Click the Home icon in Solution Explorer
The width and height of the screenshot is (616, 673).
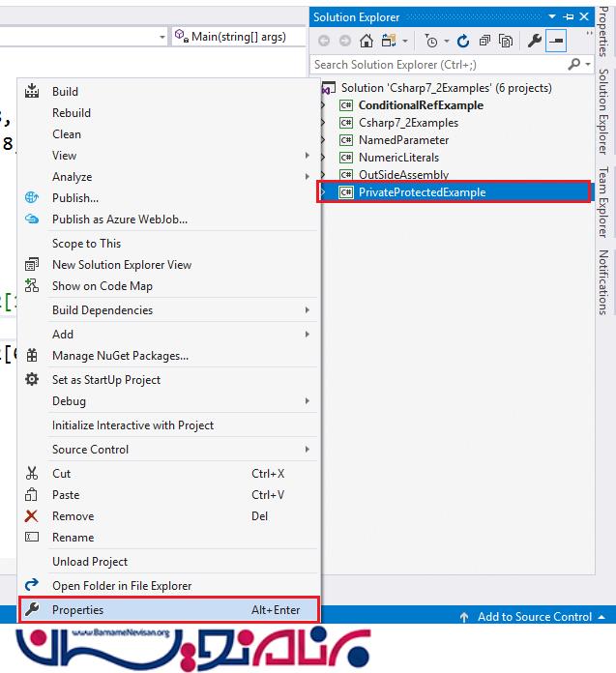pyautogui.click(x=367, y=41)
